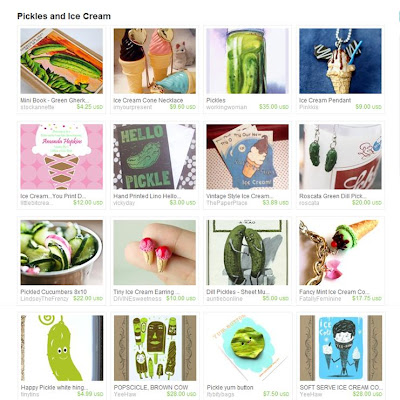The width and height of the screenshot is (400, 400).
Task: Click the Dill Pickles sheet music image
Action: (x=247, y=252)
